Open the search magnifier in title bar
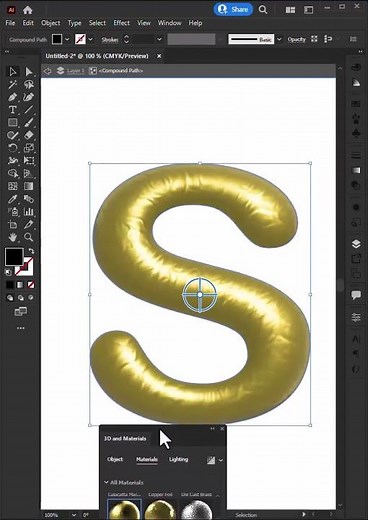 point(263,10)
